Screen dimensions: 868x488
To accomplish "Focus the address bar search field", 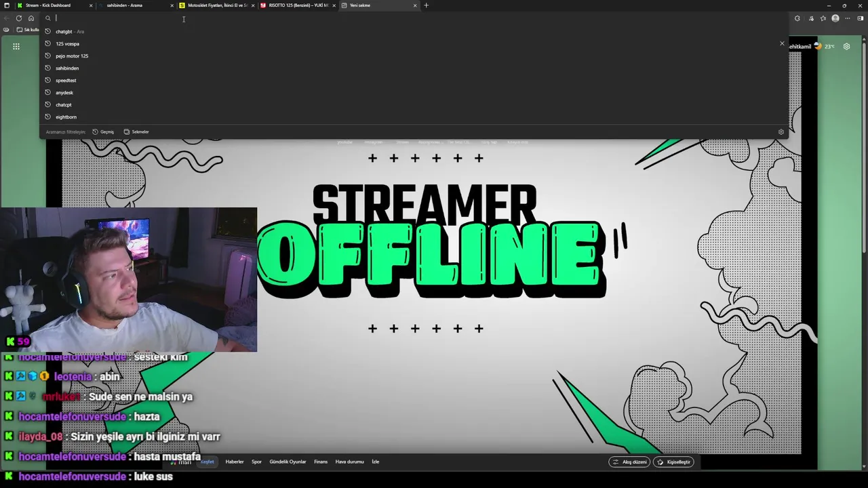I will tap(414, 18).
